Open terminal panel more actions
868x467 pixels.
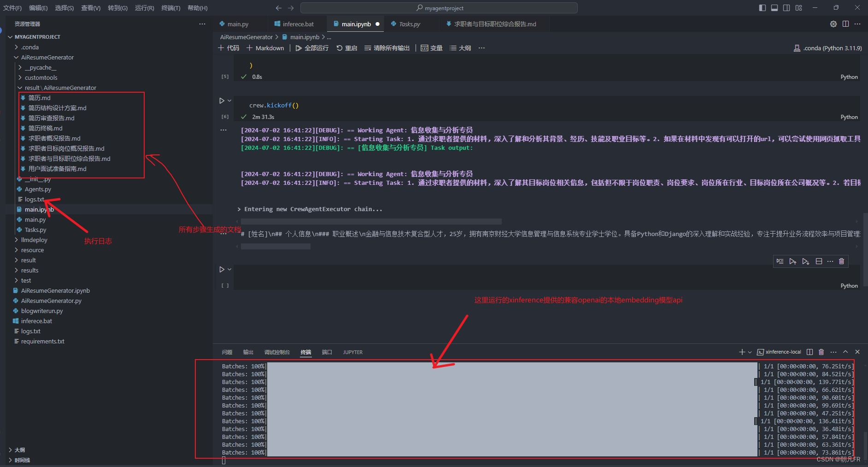833,352
